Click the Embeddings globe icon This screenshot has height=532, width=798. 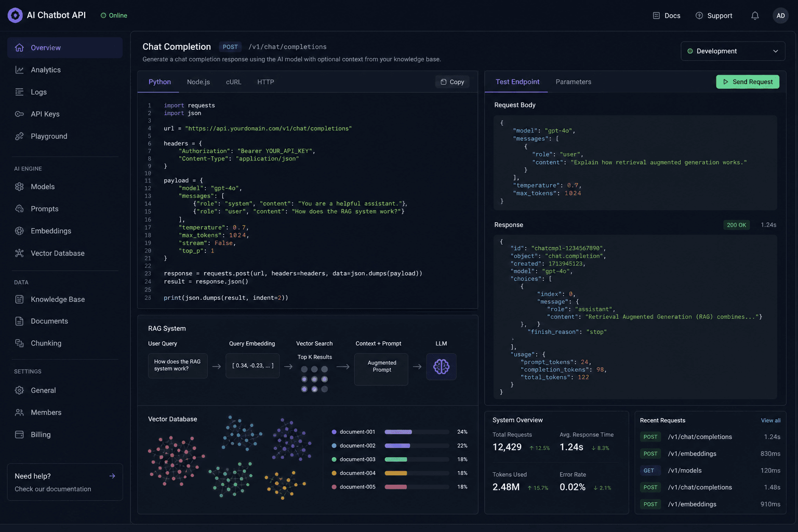19,231
